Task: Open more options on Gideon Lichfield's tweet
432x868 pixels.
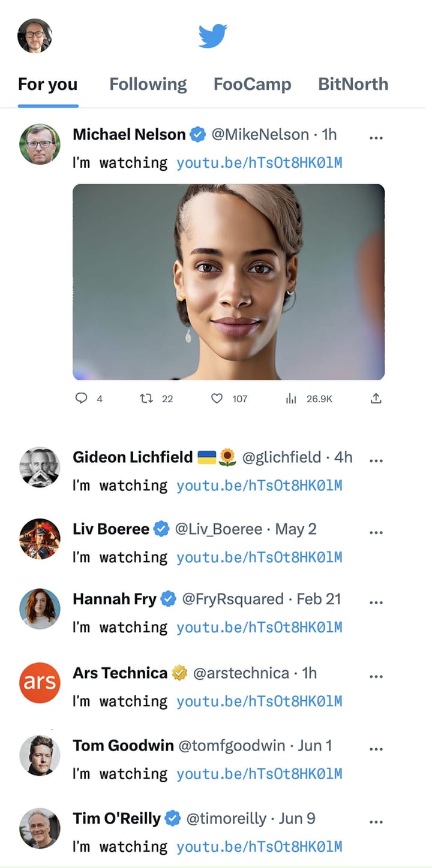Action: (x=376, y=460)
